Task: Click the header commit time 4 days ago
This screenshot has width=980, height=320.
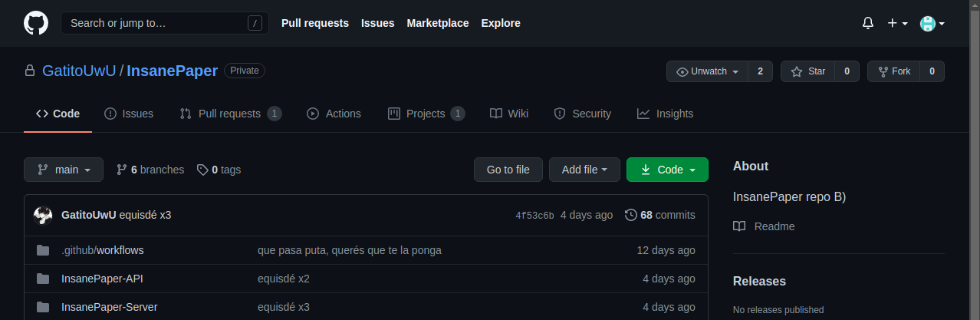Action: click(x=587, y=215)
